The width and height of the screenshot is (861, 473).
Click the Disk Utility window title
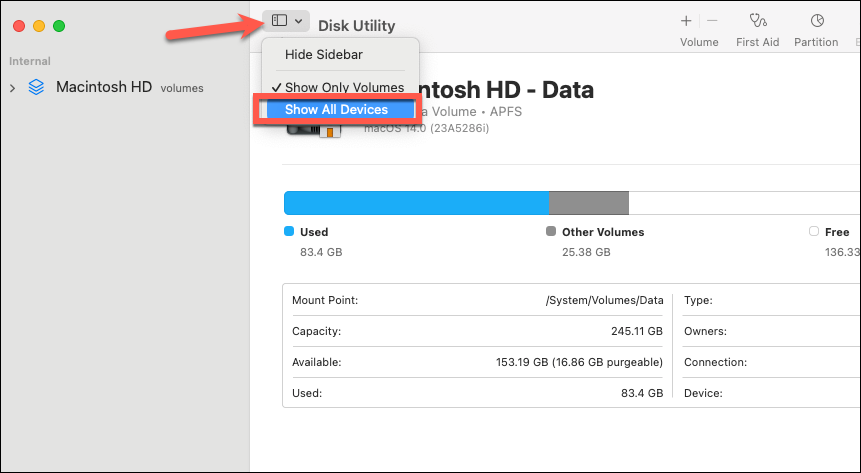356,26
